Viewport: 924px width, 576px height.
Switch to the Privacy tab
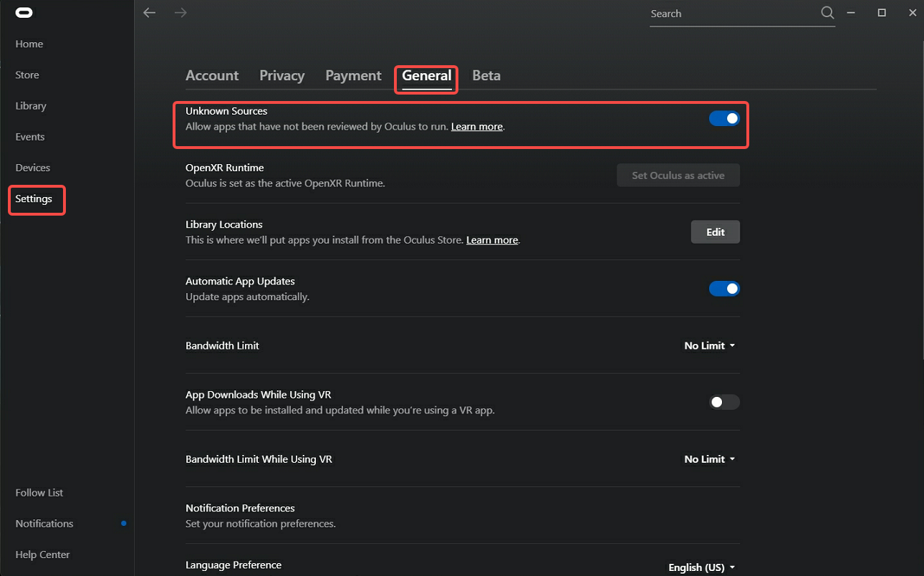[281, 75]
